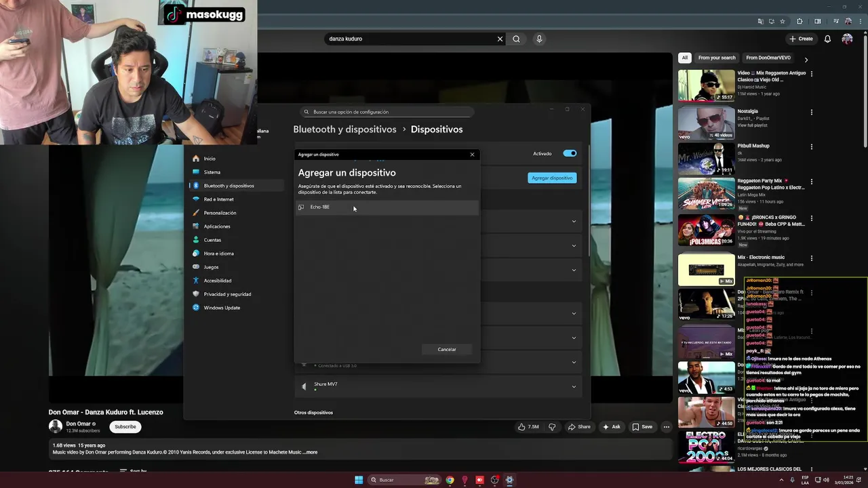
Task: Expand first device row chevron below Agregar dispositivo
Action: 574,221
